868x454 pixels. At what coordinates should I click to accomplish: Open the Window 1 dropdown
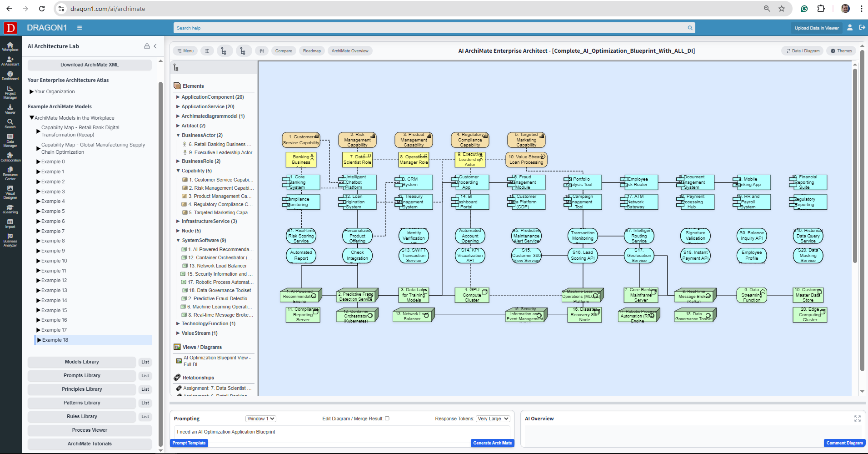[261, 419]
